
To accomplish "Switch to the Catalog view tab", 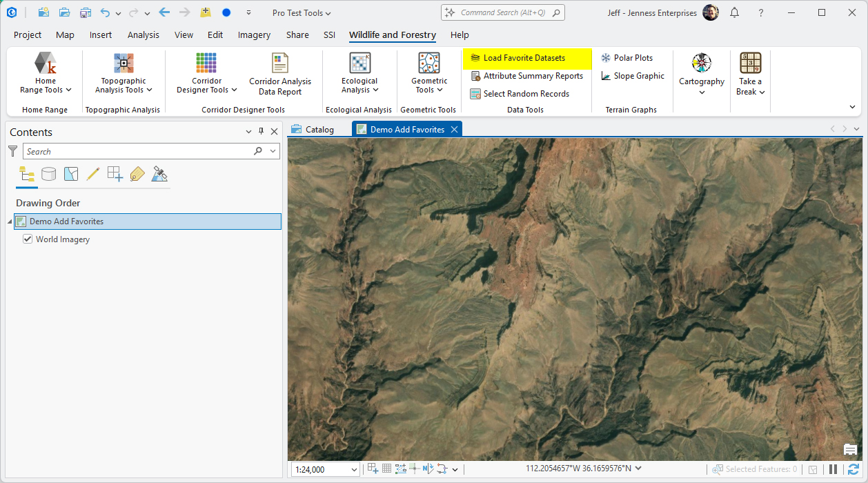I will 313,129.
